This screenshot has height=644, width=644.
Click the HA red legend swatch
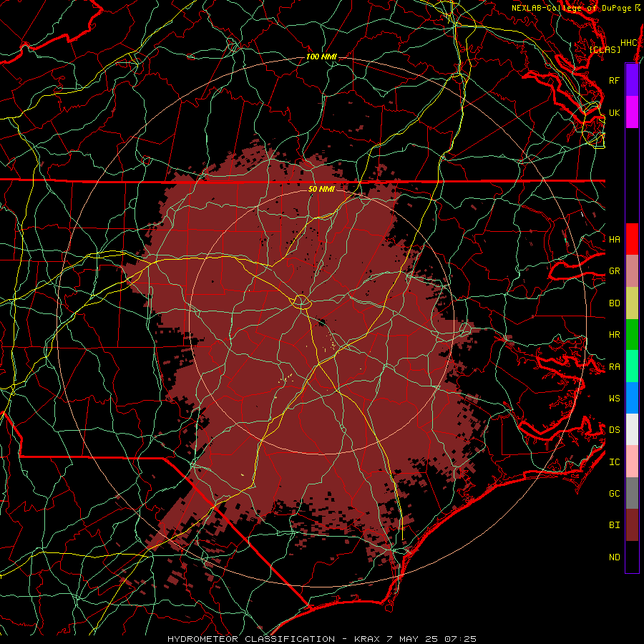point(632,239)
